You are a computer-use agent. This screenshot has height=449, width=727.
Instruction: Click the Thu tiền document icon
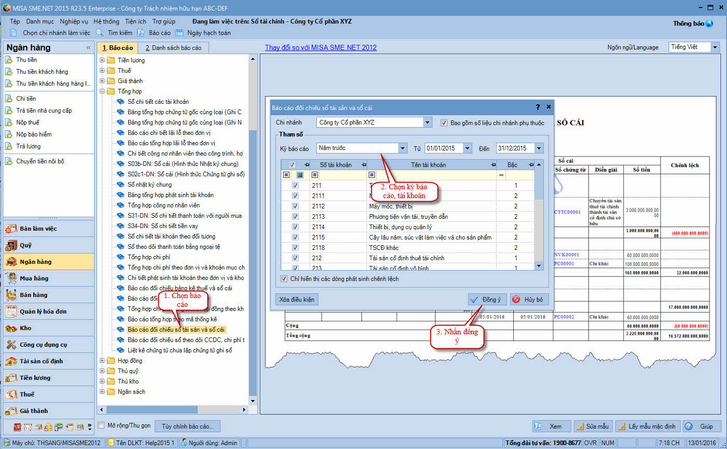9,60
